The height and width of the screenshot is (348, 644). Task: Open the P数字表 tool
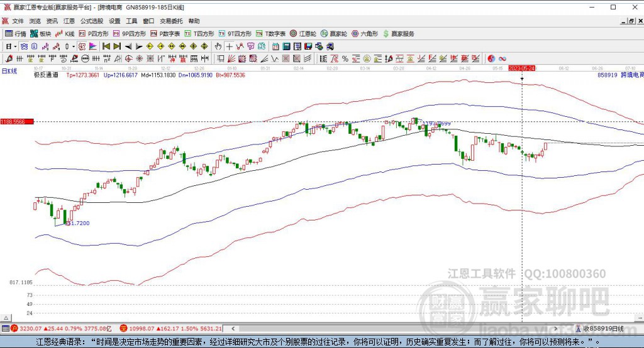click(165, 34)
